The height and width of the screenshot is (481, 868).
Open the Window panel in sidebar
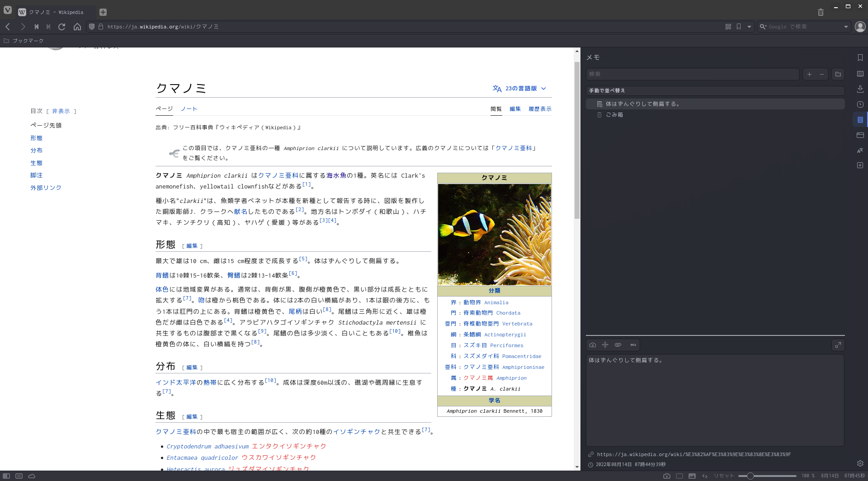pyautogui.click(x=860, y=135)
